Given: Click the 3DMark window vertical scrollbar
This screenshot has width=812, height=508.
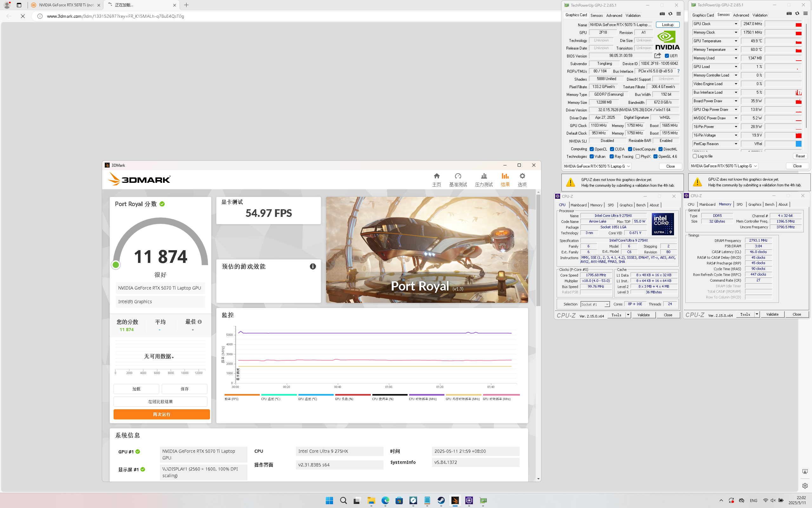Looking at the screenshot, I should pos(538,250).
